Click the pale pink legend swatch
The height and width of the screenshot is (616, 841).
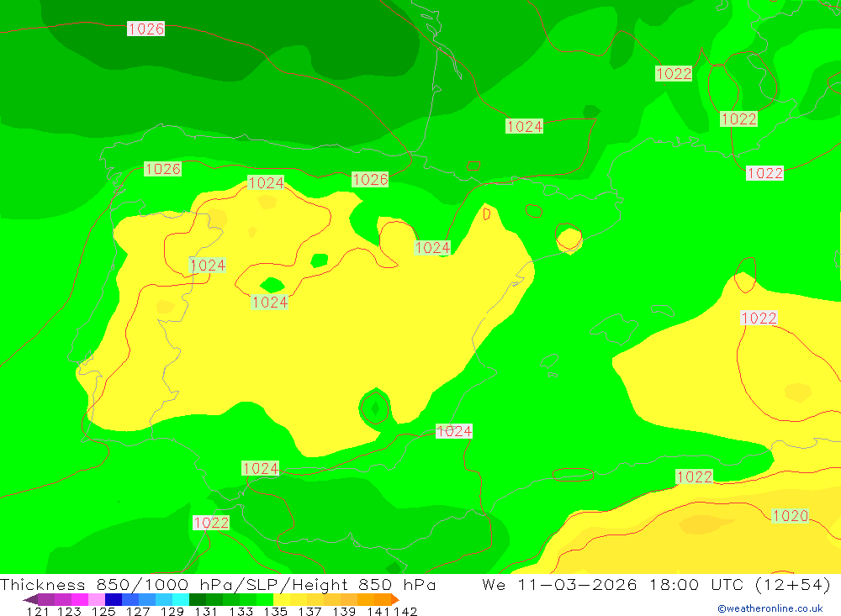[97, 599]
